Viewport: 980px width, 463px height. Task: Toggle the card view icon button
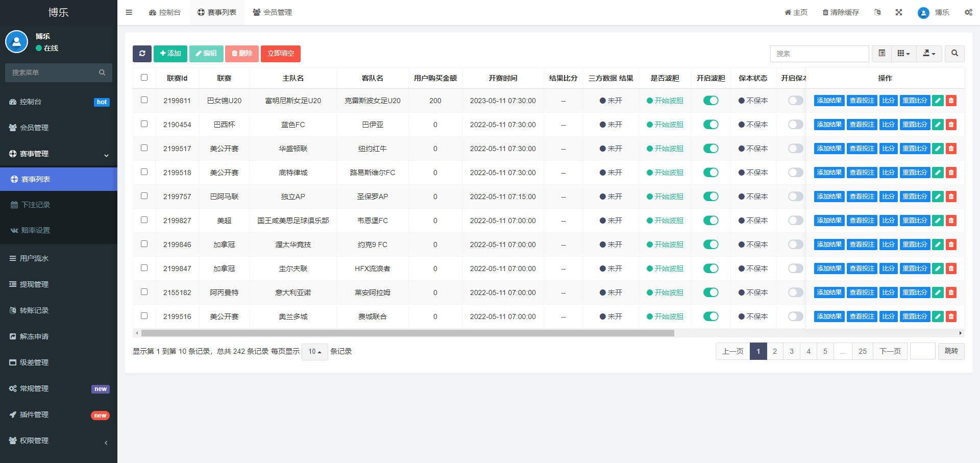click(x=881, y=54)
